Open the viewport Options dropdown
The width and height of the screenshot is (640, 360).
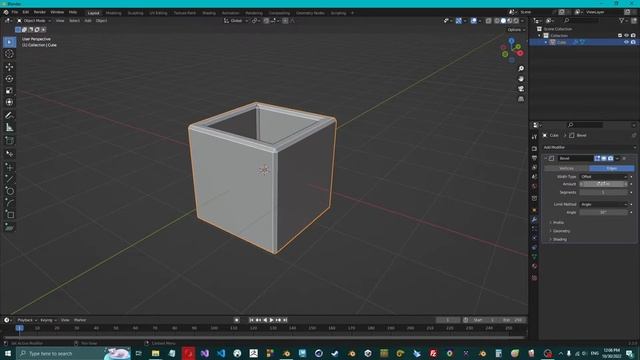(x=516, y=30)
